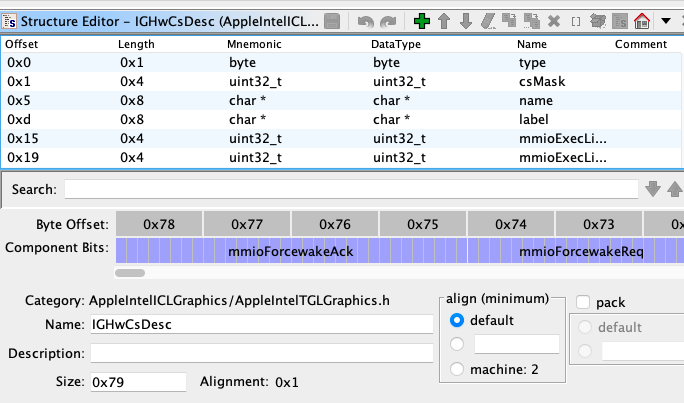Click into the Search text field
684x403 pixels.
coord(351,189)
